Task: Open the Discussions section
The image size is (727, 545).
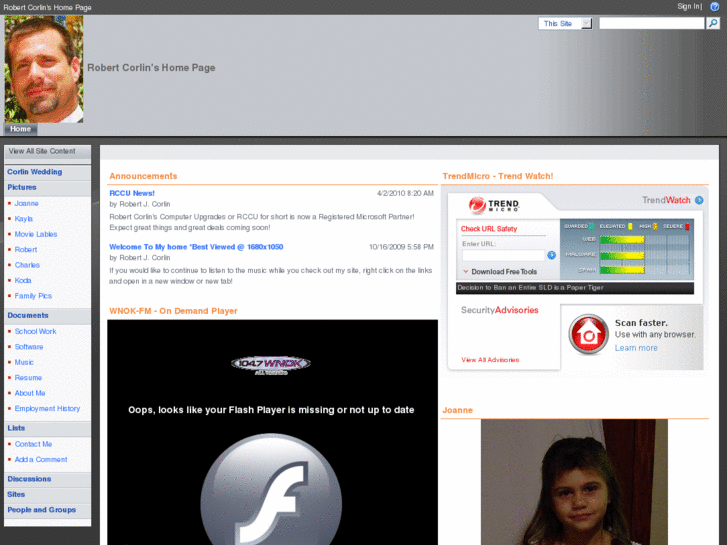Action: tap(29, 479)
